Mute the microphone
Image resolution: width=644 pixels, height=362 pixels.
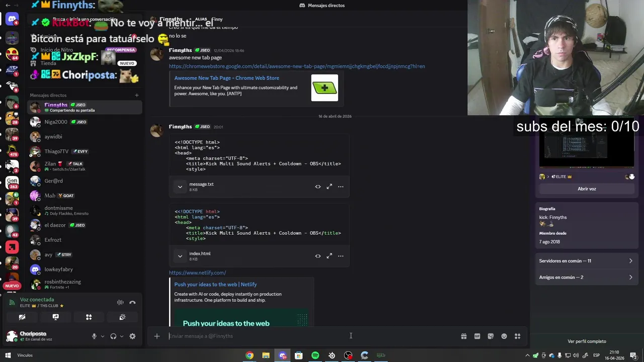click(94, 336)
